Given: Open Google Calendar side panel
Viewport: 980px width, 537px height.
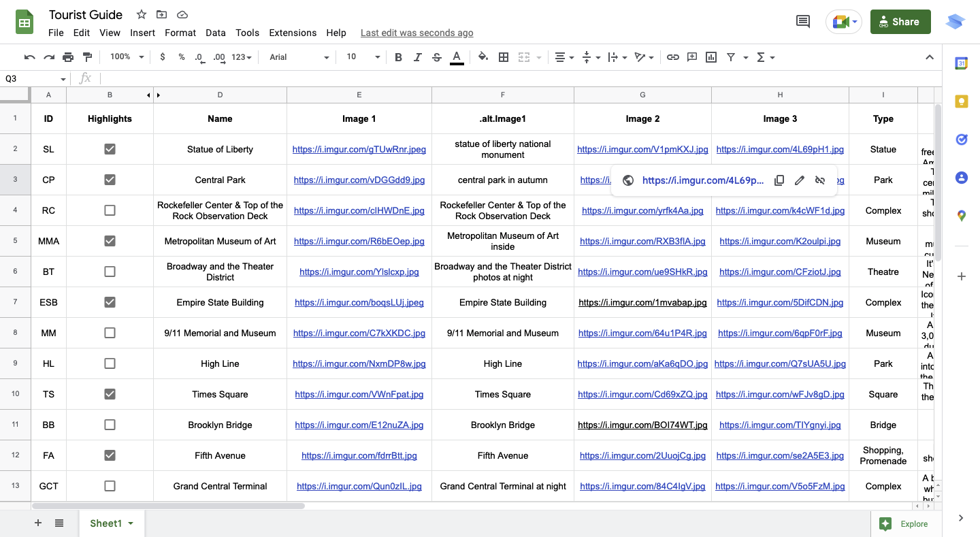Looking at the screenshot, I should click(x=961, y=63).
